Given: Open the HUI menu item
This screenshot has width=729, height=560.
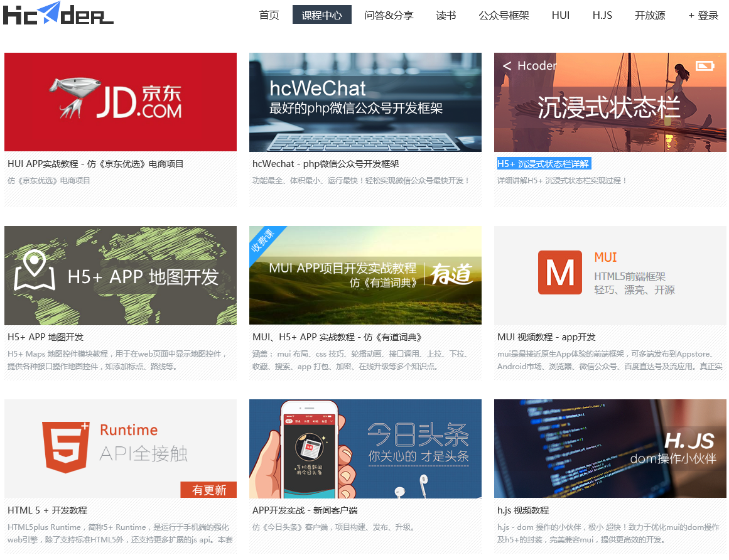Looking at the screenshot, I should 561,15.
